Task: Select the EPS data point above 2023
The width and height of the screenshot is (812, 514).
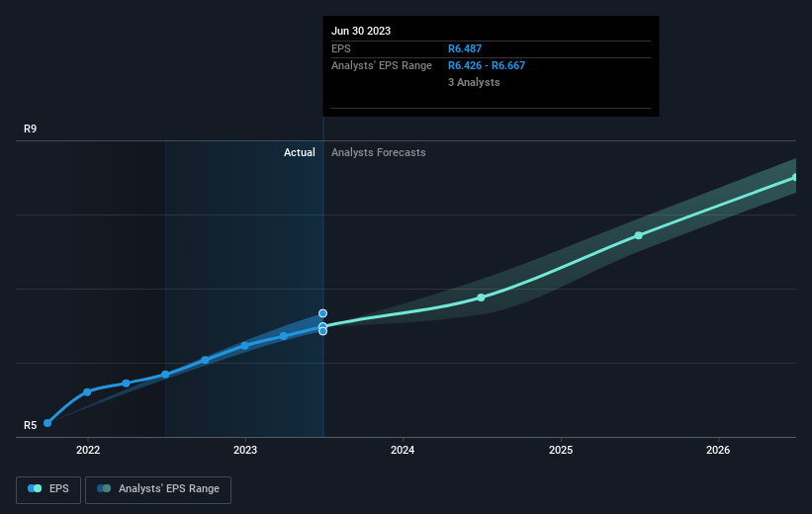Action: (x=245, y=345)
